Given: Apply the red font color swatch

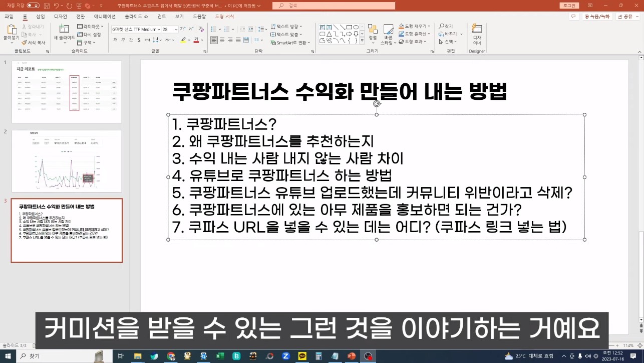Looking at the screenshot, I should click(x=196, y=40).
